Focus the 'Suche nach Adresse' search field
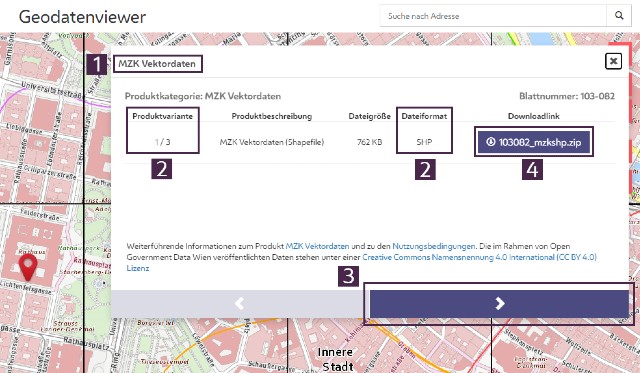This screenshot has height=373, width=640. (493, 16)
